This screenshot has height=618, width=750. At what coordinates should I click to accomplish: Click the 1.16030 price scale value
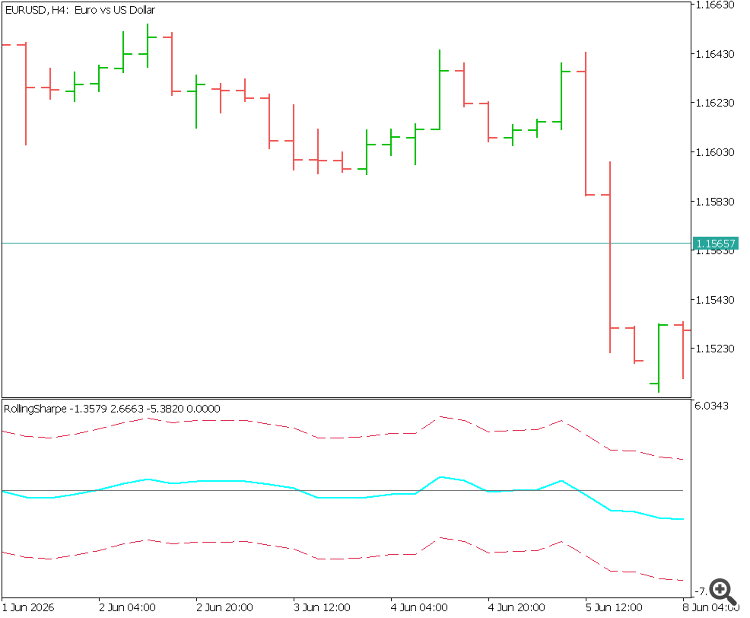(x=715, y=152)
